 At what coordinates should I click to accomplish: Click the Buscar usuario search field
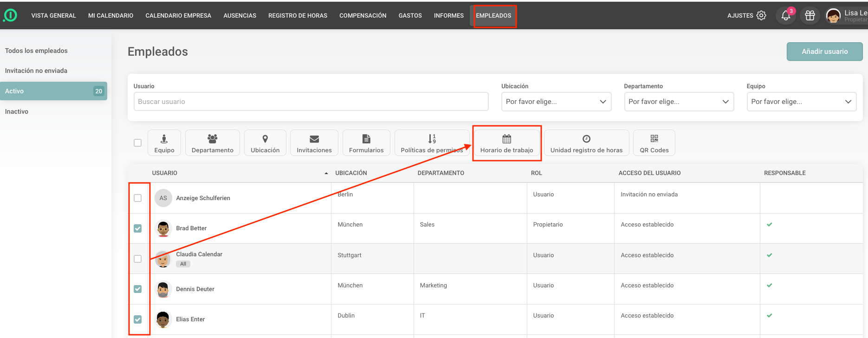[311, 102]
